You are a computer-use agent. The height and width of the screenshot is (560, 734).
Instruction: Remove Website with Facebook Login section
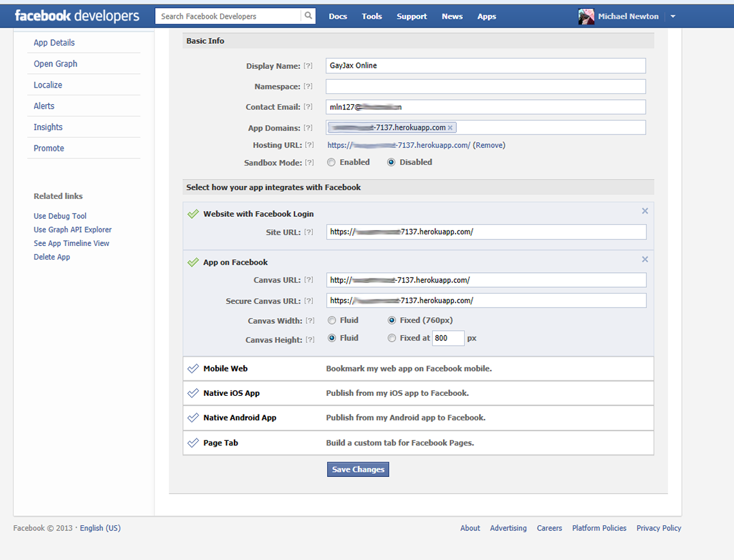click(x=645, y=211)
